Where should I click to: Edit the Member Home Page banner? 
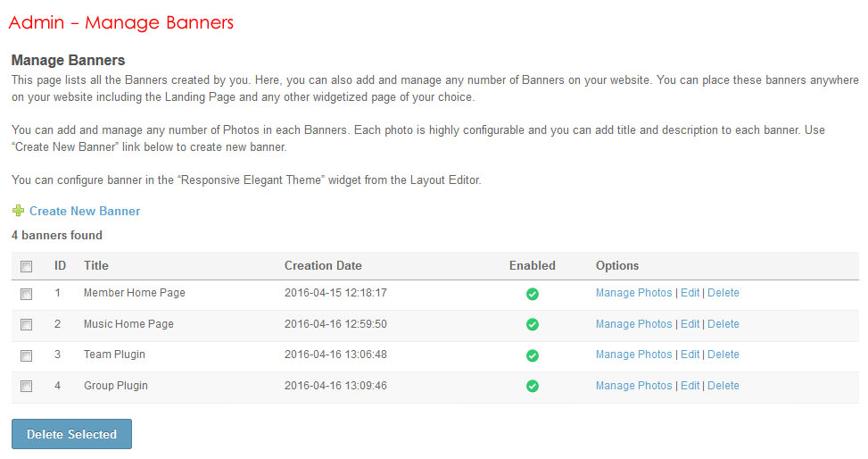(690, 293)
